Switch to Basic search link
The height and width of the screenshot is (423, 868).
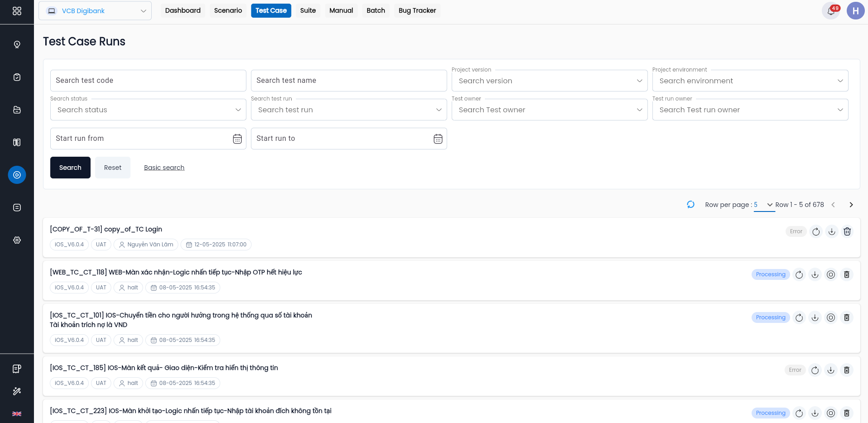click(164, 168)
